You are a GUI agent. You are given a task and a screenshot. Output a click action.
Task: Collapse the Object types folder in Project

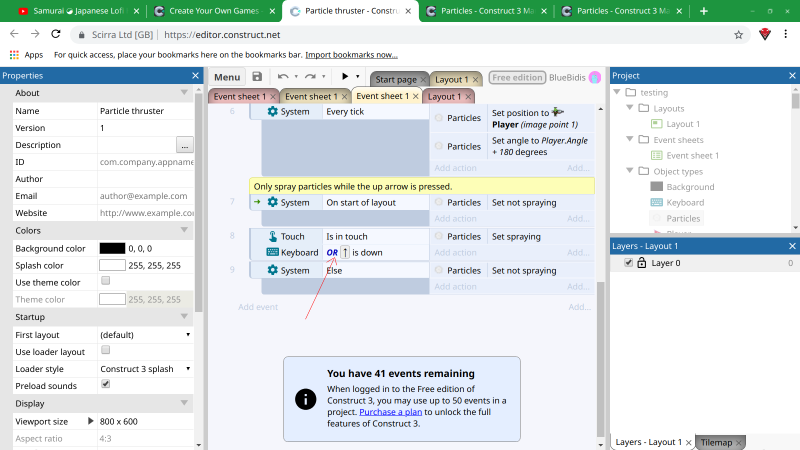point(630,170)
